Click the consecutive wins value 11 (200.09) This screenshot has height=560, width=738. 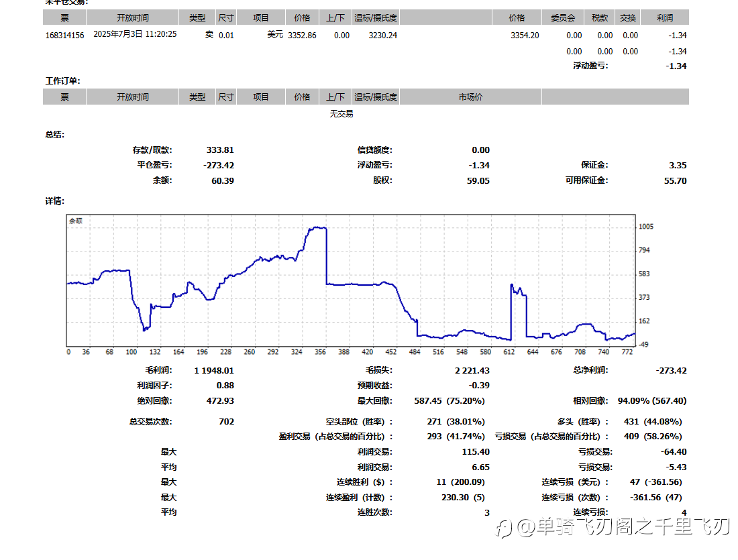pos(460,482)
